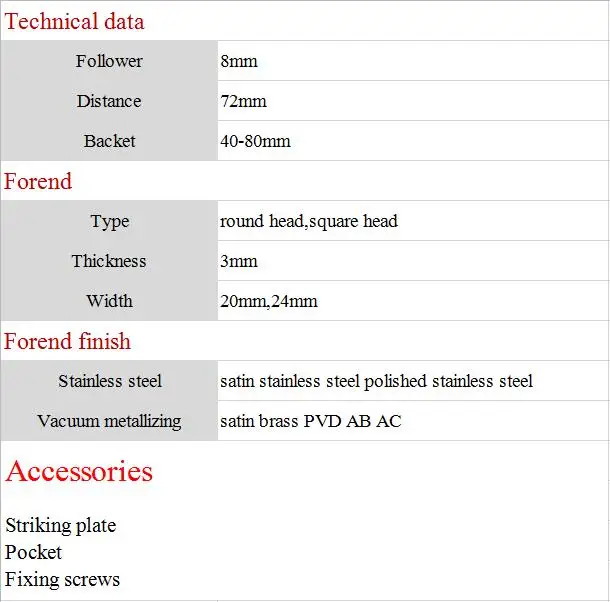Click the Striking plate accessory text

[61, 525]
